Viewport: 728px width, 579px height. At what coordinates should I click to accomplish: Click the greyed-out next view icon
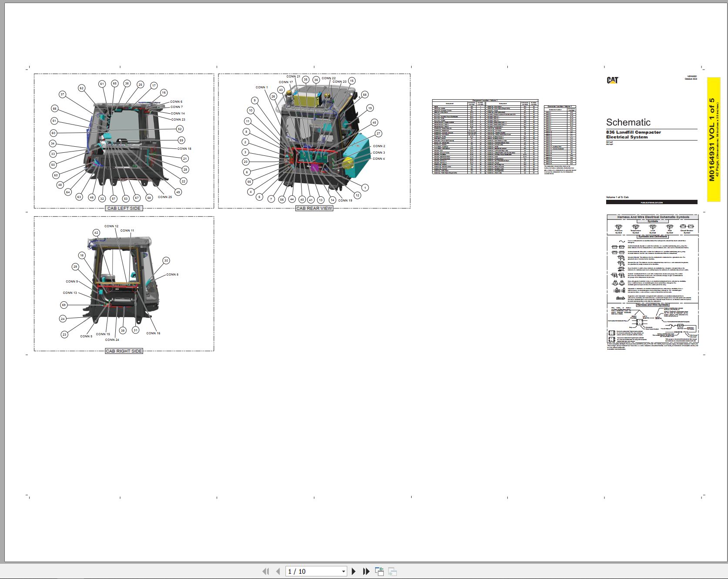pos(393,571)
